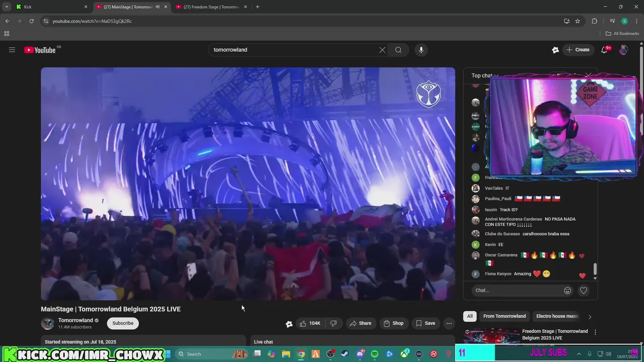Submit search with the magnifier button
The height and width of the screenshot is (362, 644).
point(398,50)
